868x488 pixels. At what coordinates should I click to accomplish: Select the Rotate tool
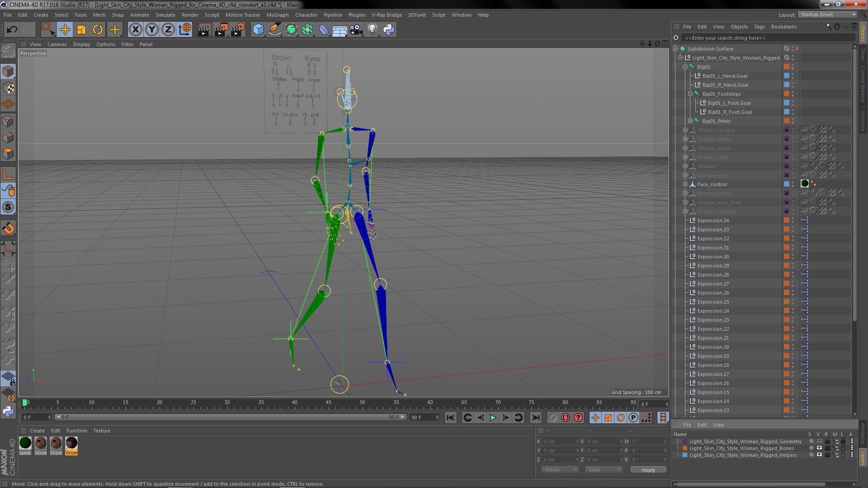coord(98,30)
